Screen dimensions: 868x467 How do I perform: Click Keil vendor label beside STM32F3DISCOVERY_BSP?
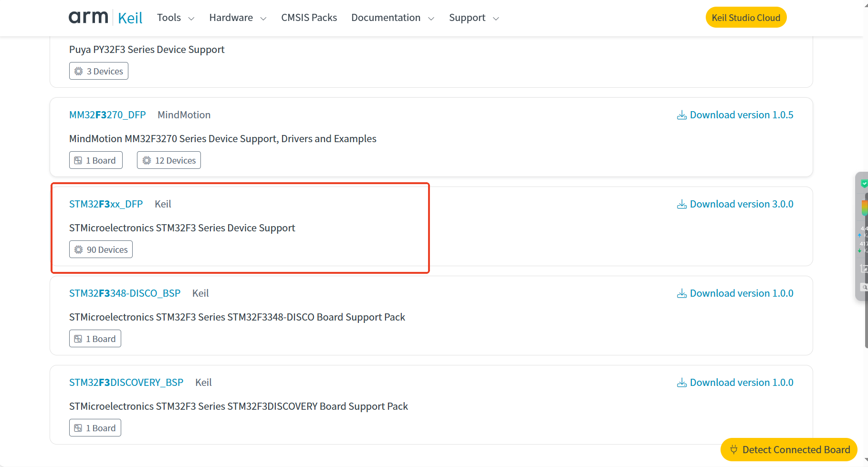click(203, 383)
